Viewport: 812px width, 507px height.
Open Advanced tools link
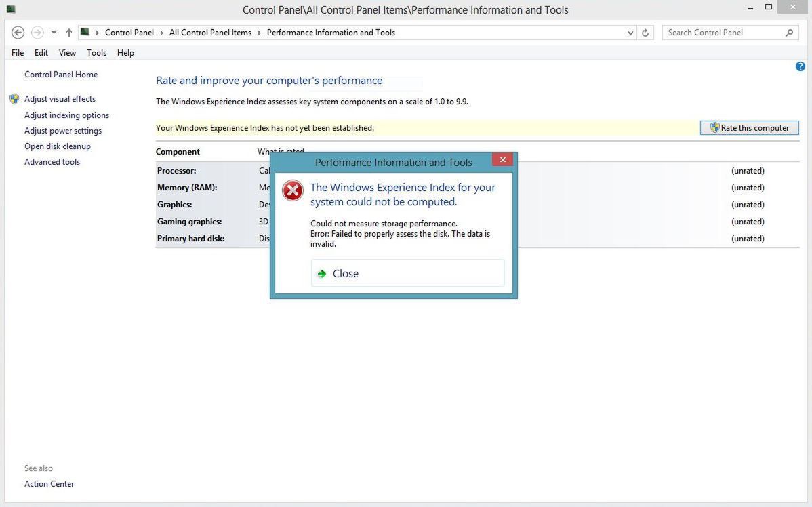coord(52,162)
